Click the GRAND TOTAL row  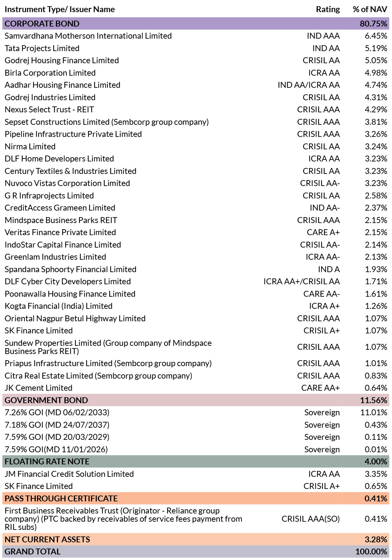pos(196,551)
